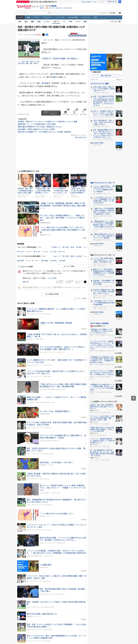Screen dimensions: 138x644
Task: Open the settings gear icon
Action: coord(120,13)
